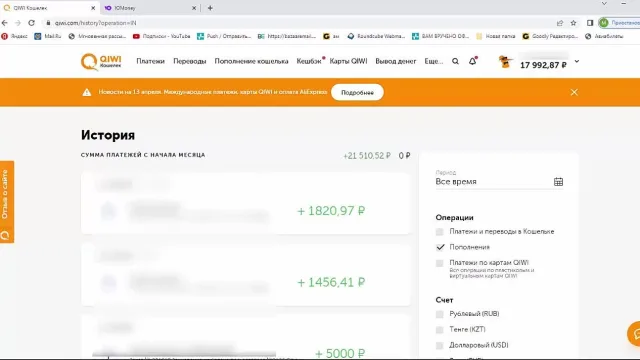Image resolution: width=640 pixels, height=360 pixels.
Task: Click the Подробнее button in the banner
Action: 357,93
